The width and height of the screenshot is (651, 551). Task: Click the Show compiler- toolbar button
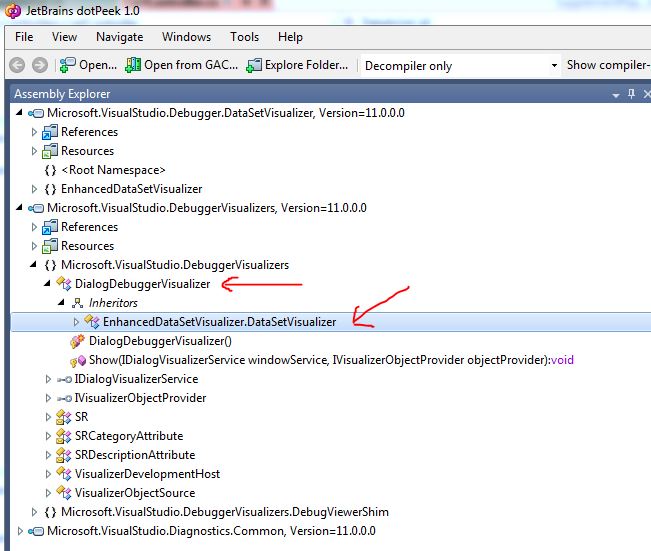pos(608,65)
